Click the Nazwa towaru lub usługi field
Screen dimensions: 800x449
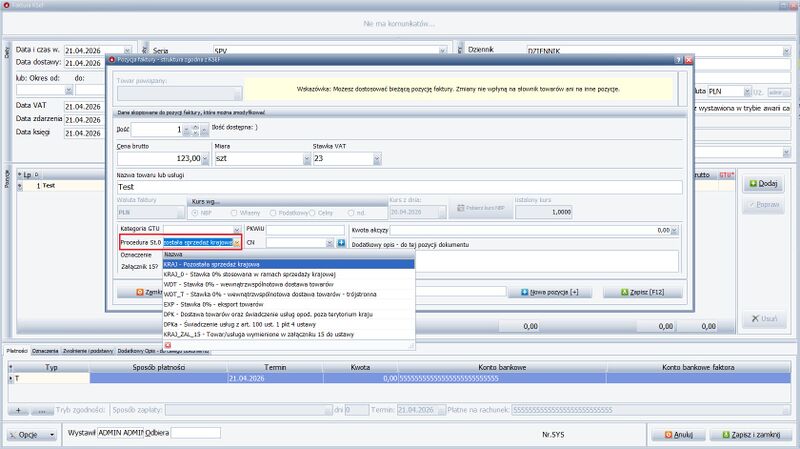pyautogui.click(x=398, y=187)
